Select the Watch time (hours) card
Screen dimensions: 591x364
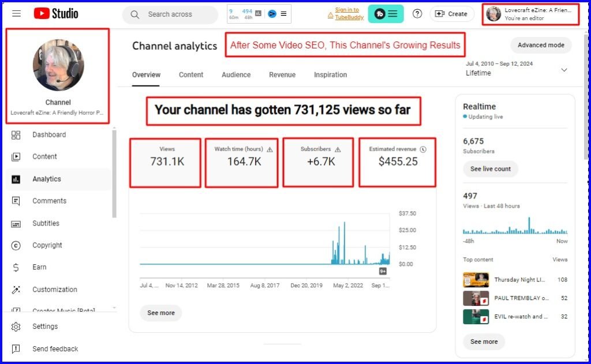[x=241, y=162]
